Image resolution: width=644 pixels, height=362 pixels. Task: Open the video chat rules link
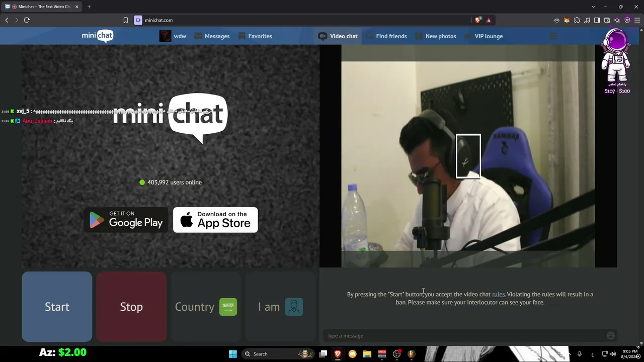(498, 294)
